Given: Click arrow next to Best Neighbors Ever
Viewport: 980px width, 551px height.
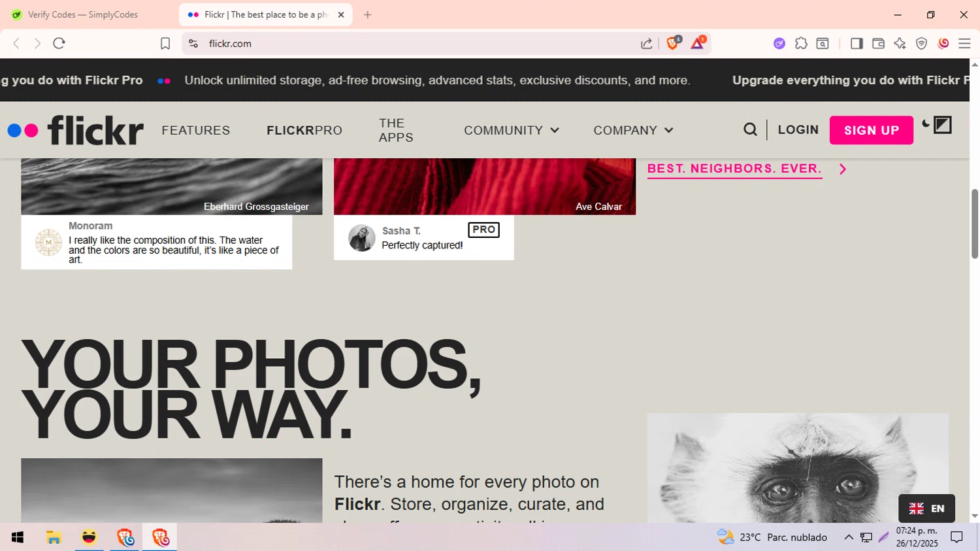Looking at the screenshot, I should (843, 169).
